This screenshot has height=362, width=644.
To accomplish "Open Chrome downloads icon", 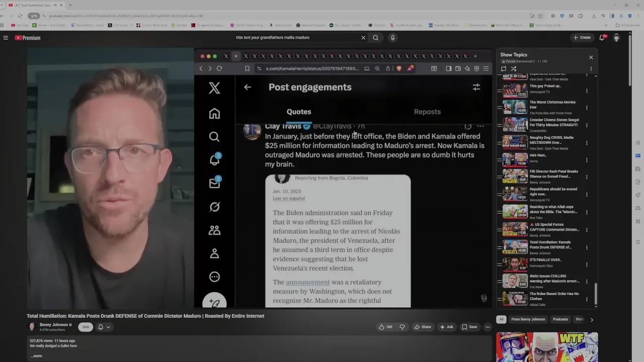I will (x=594, y=16).
